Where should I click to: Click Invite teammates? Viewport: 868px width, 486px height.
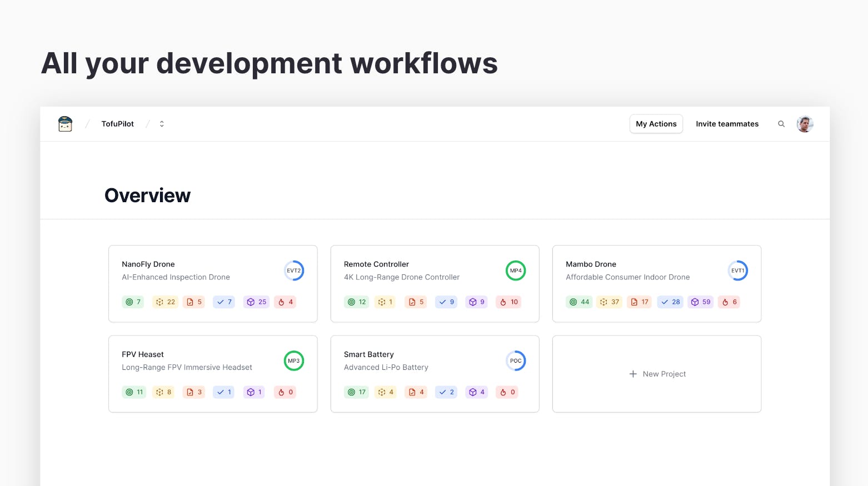[727, 124]
